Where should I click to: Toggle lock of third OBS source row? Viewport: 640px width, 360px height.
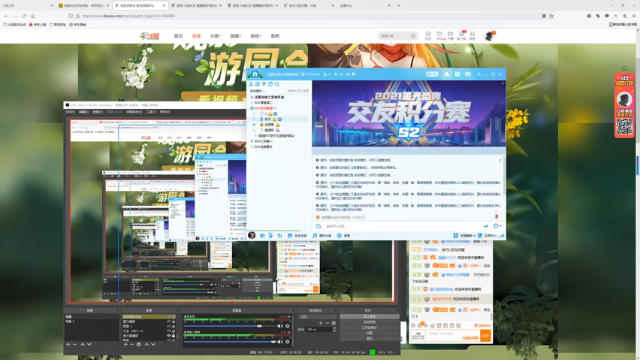pos(173,326)
